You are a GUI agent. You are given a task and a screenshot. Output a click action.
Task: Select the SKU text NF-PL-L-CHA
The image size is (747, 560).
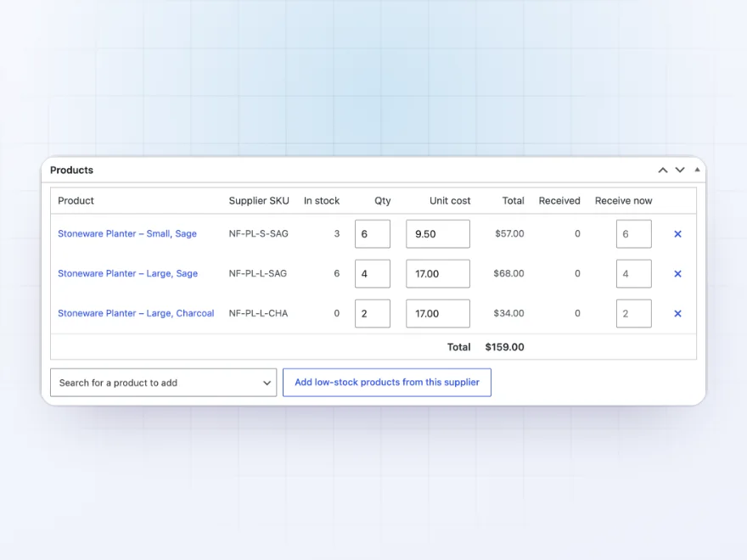coord(258,313)
